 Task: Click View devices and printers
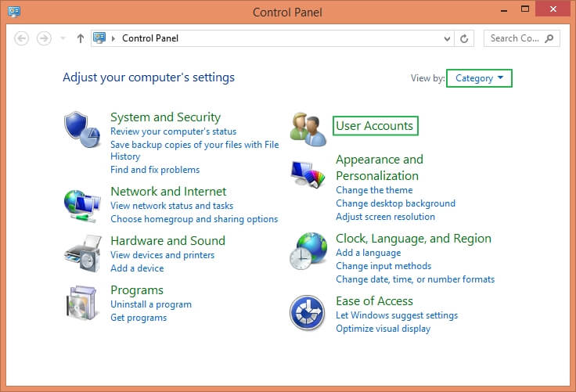click(x=162, y=255)
